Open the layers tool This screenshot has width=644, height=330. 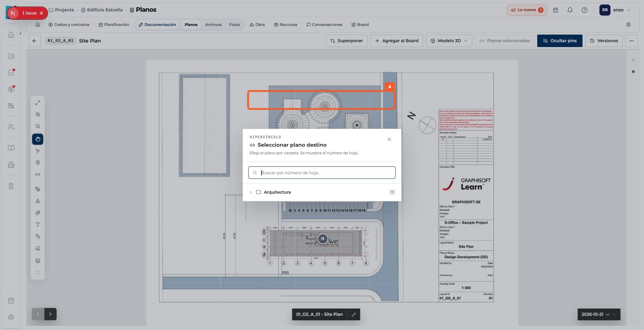[x=38, y=260]
